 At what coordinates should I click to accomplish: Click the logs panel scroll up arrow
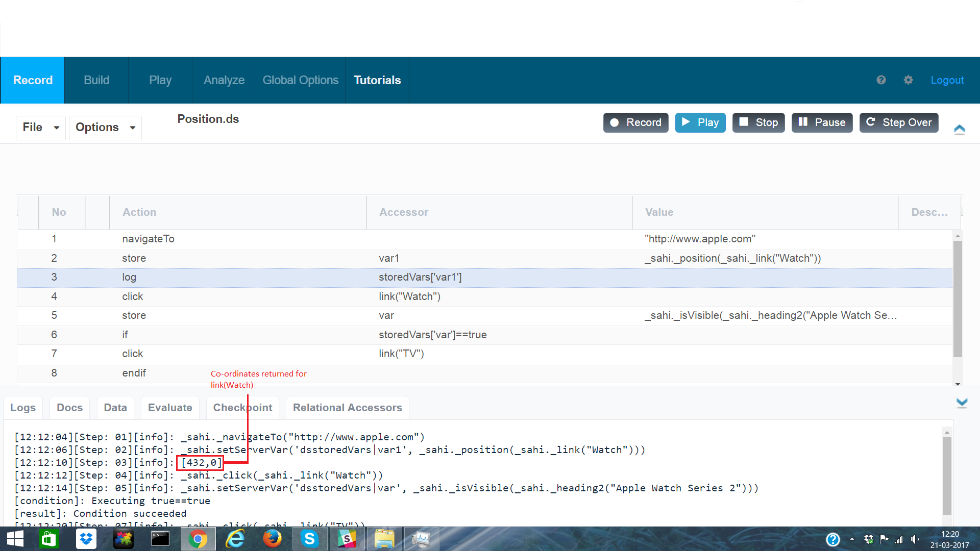[947, 432]
